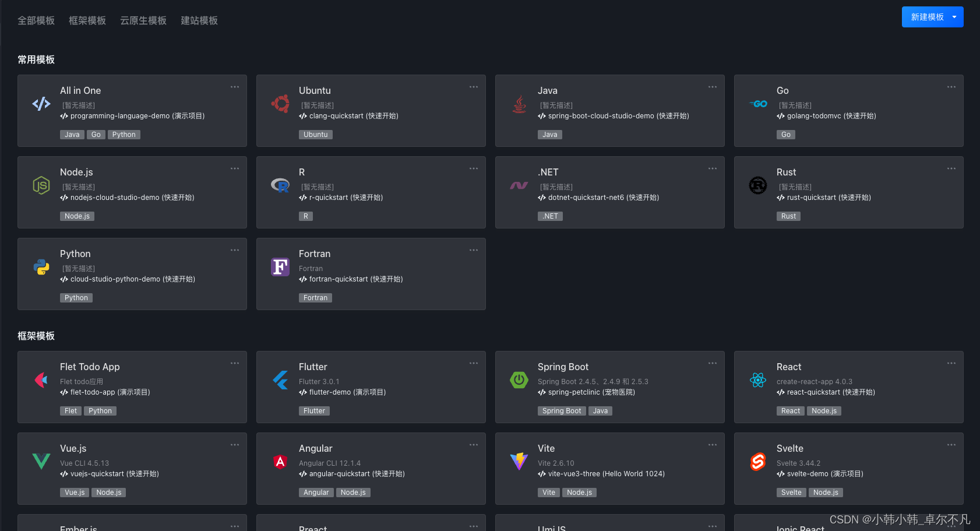Open more options on Svelte card

point(951,445)
